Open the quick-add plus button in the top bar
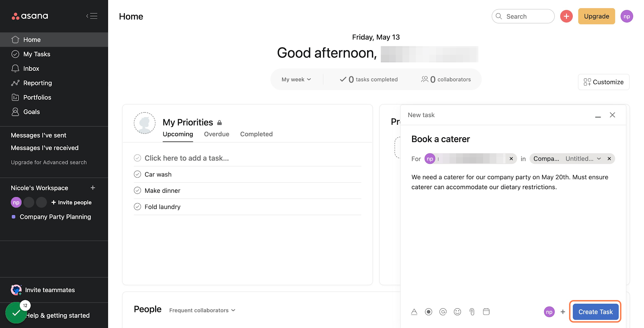Screen dimensions: 644x328 [566, 16]
